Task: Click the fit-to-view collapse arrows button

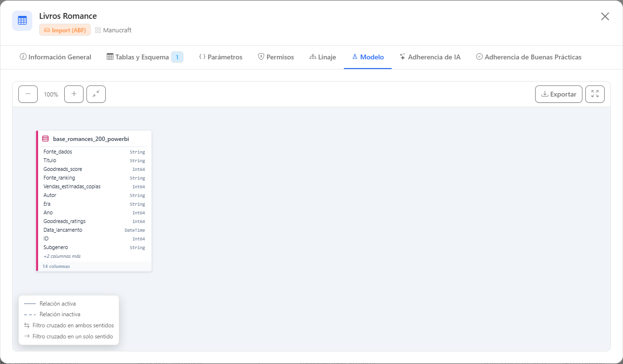Action: pyautogui.click(x=96, y=94)
